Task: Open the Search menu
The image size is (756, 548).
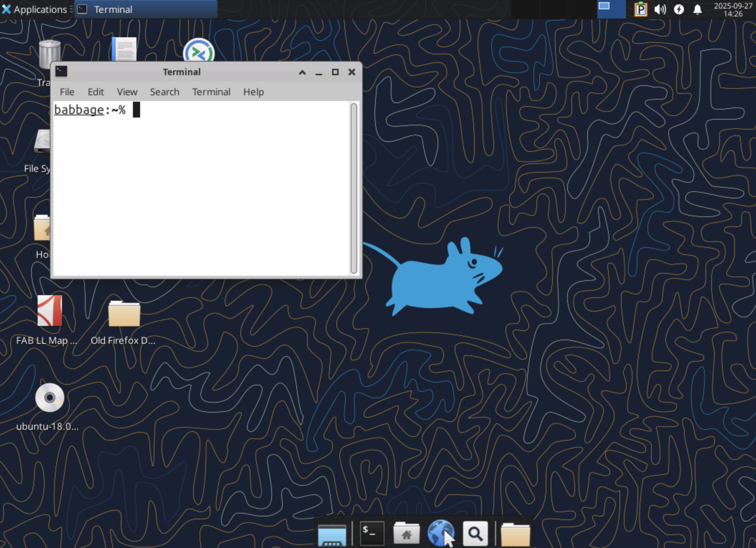Action: (x=164, y=92)
